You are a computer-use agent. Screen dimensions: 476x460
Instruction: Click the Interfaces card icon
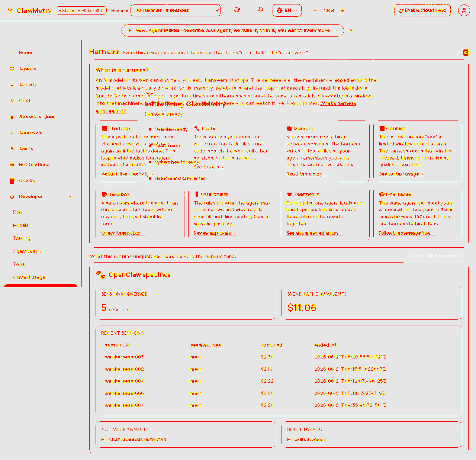(x=382, y=194)
